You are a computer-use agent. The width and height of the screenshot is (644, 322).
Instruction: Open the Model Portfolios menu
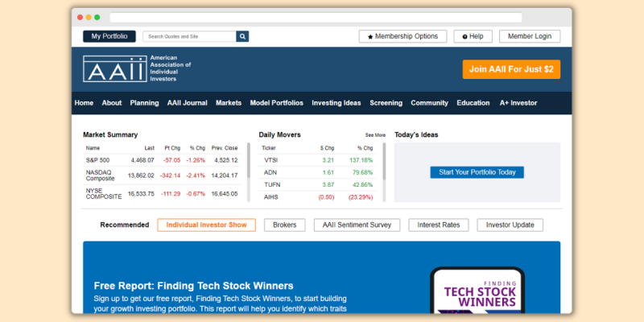point(277,103)
